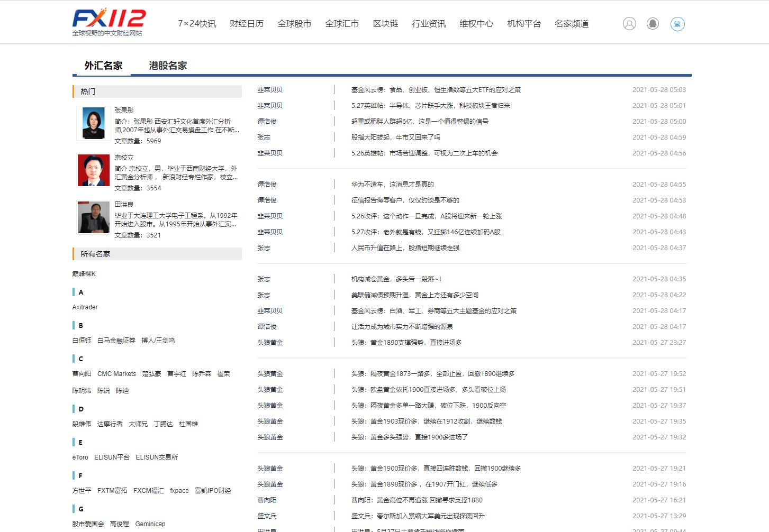Image resolution: width=769 pixels, height=532 pixels.
Task: Open article 华为不造车，这消息才是真的
Action: coord(392,185)
